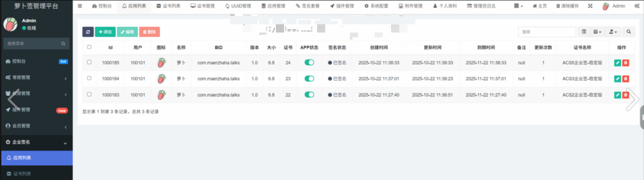This screenshot has width=644, height=180.
Task: Open the 管理员日志 top tab
Action: pyautogui.click(x=482, y=6)
